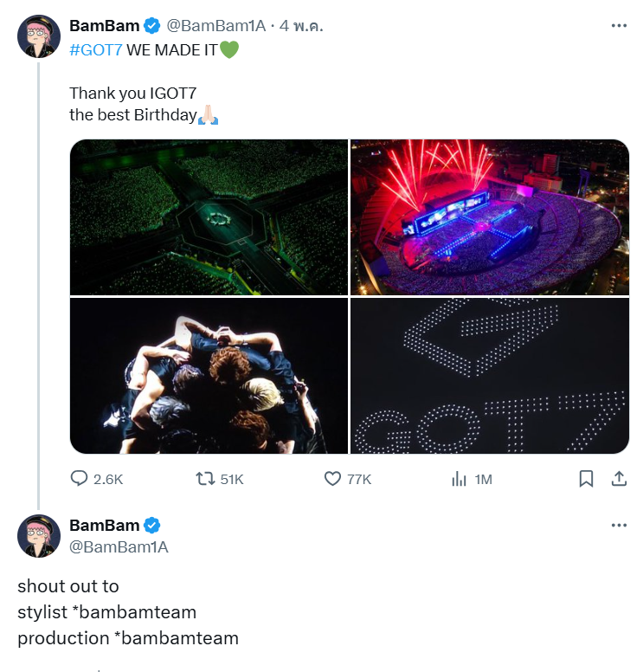The height and width of the screenshot is (672, 643).
Task: Share the tweet via upload icon
Action: pyautogui.click(x=619, y=479)
